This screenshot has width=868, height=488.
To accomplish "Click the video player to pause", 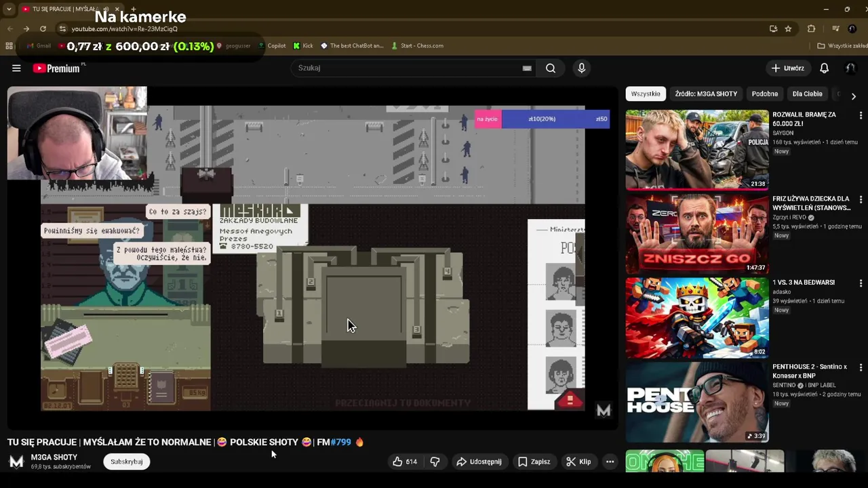I will (x=313, y=258).
